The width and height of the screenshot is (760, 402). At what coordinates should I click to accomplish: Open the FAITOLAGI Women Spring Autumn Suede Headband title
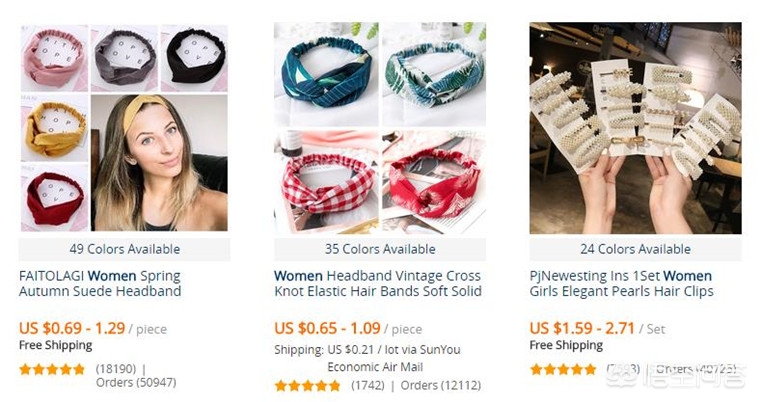point(100,284)
